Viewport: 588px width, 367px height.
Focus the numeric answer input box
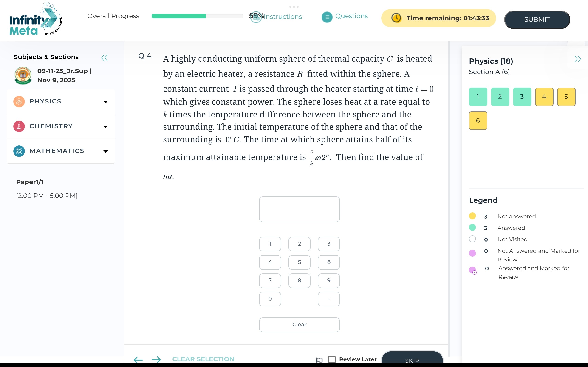(299, 209)
